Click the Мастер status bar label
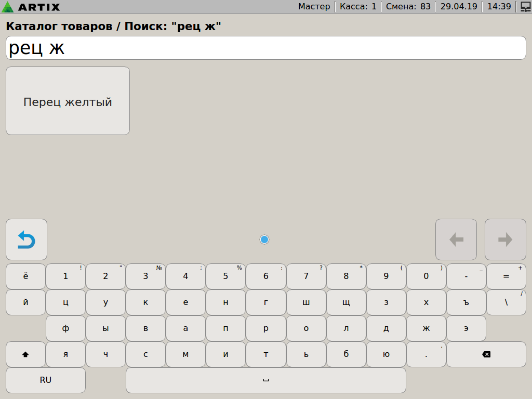 314,7
